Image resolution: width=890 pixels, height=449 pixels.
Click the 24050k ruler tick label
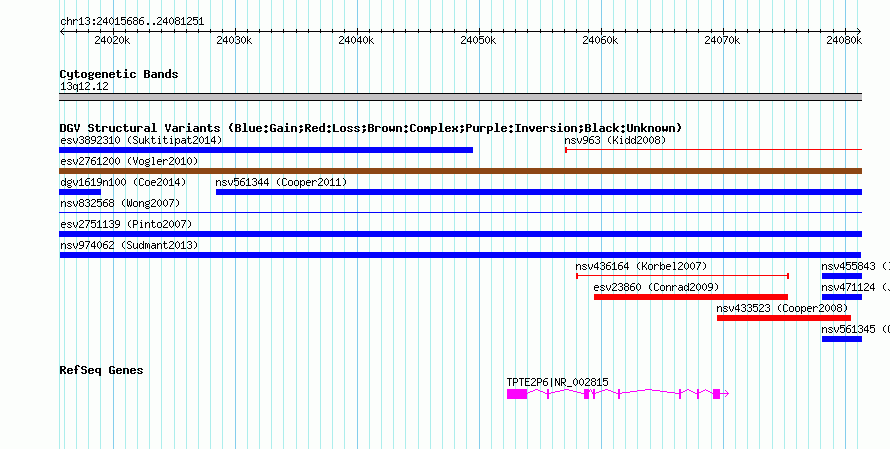pyautogui.click(x=478, y=40)
